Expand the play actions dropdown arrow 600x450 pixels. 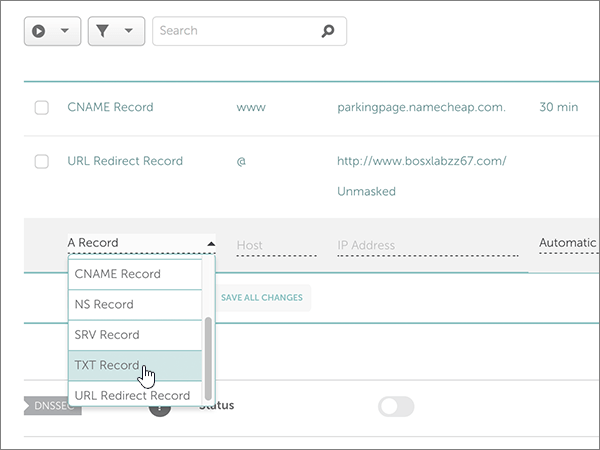65,31
